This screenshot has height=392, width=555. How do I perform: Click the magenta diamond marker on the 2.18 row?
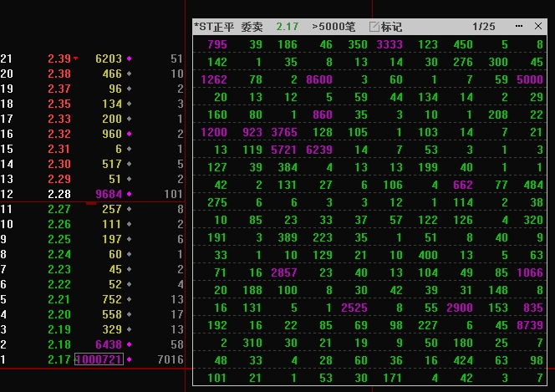coord(130,344)
